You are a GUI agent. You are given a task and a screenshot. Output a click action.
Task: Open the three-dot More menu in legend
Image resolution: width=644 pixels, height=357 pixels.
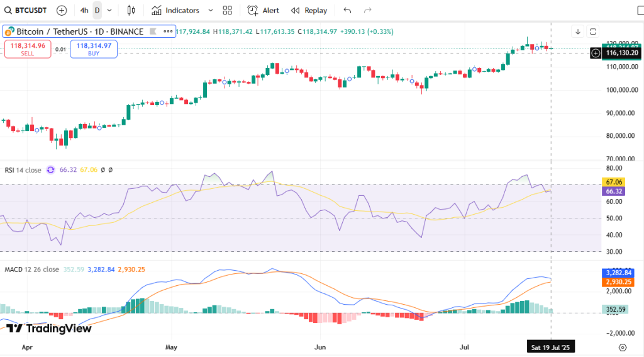167,31
